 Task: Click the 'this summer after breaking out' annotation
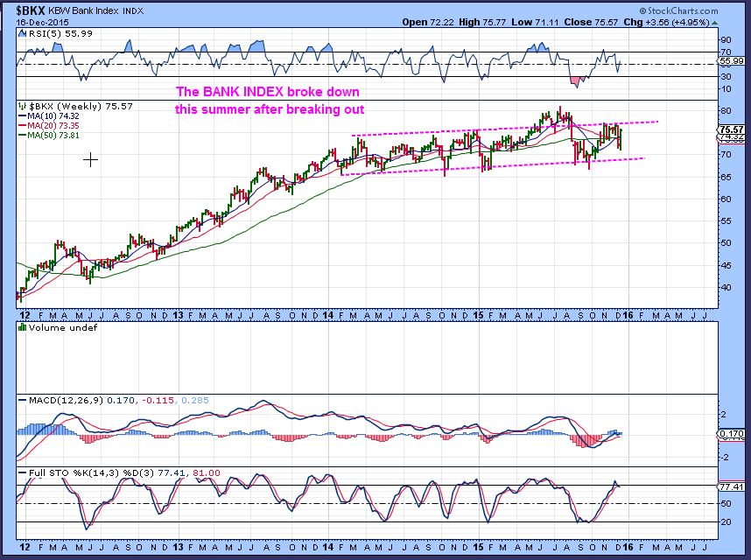270,109
